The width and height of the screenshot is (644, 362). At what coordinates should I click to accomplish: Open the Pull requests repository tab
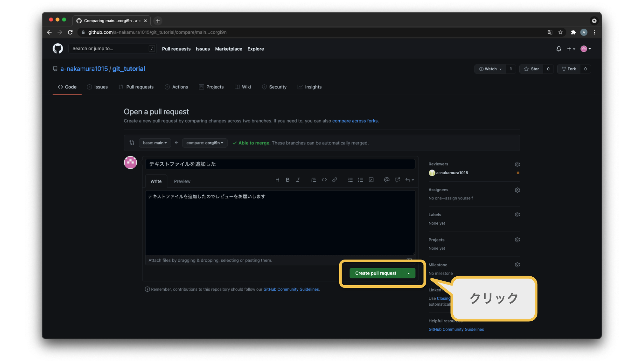coord(136,87)
